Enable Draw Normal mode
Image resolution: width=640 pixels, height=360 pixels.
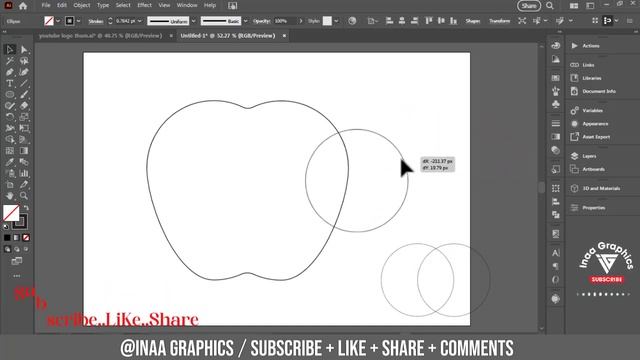[x=7, y=249]
